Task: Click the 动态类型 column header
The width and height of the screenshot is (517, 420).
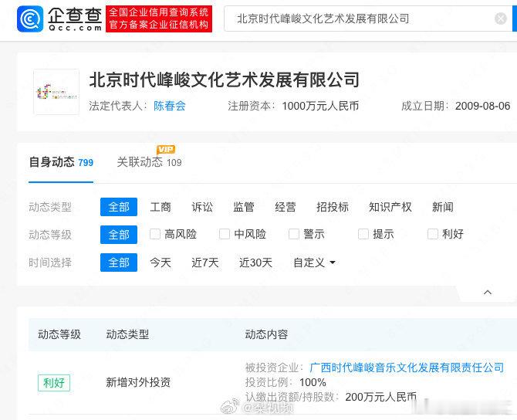Action: pyautogui.click(x=127, y=334)
